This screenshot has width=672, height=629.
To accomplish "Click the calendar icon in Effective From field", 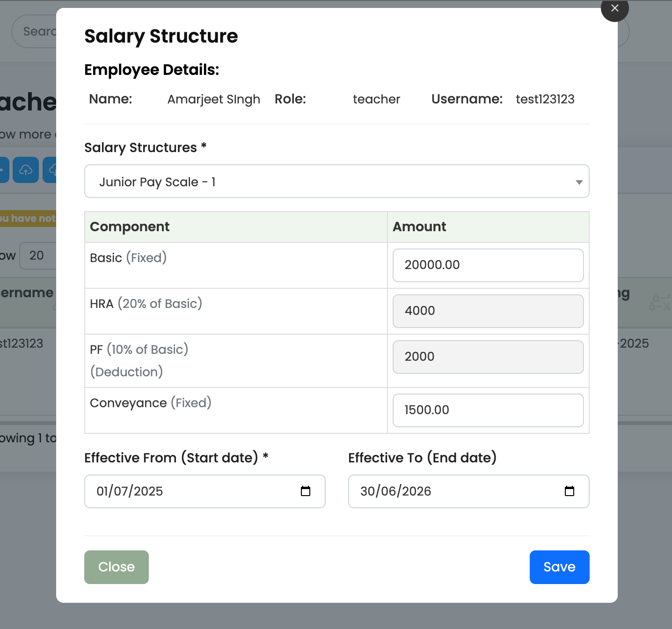I will [305, 491].
